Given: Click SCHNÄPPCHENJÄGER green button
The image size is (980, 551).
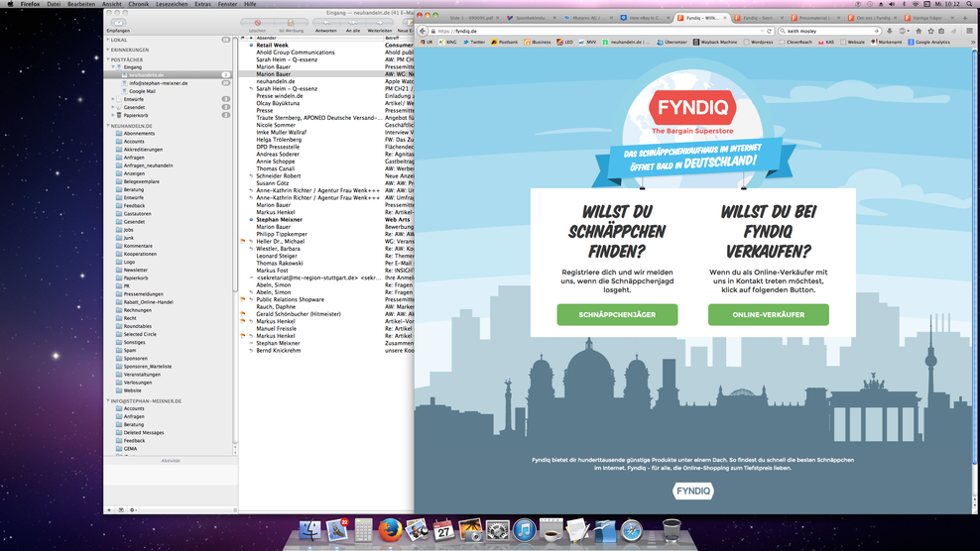Looking at the screenshot, I should coord(617,314).
